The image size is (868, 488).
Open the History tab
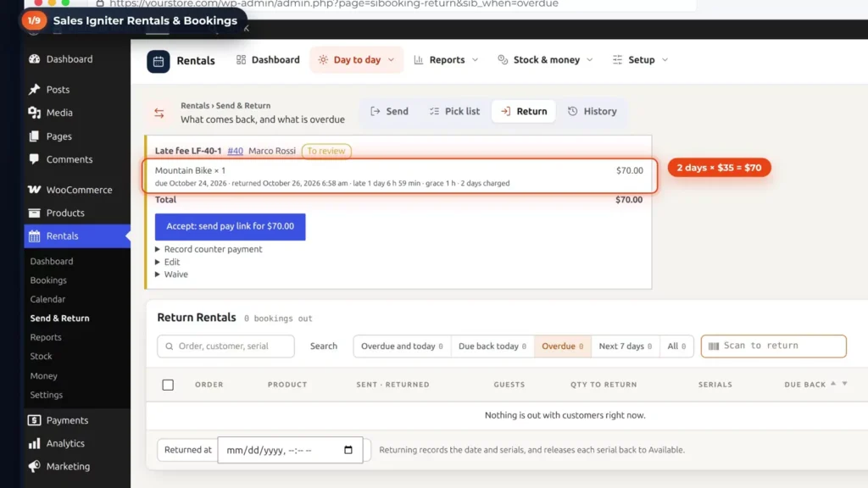click(x=593, y=111)
